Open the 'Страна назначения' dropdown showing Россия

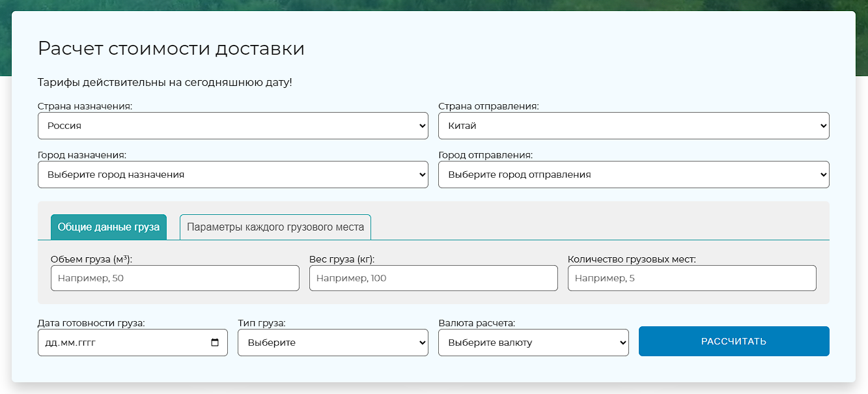232,126
